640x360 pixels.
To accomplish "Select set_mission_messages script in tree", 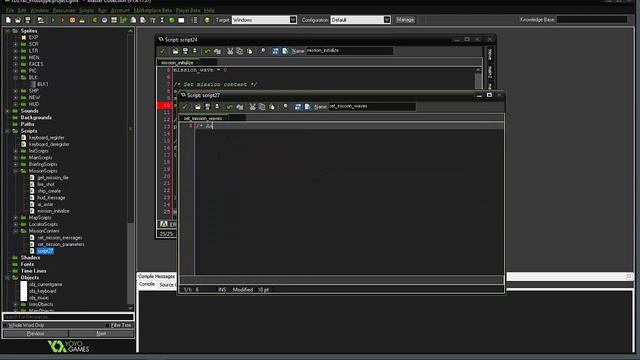I will [60, 238].
